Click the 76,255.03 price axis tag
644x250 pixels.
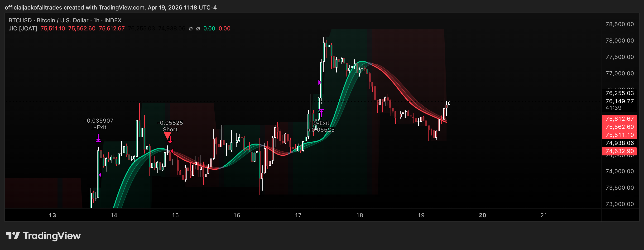tap(620, 93)
